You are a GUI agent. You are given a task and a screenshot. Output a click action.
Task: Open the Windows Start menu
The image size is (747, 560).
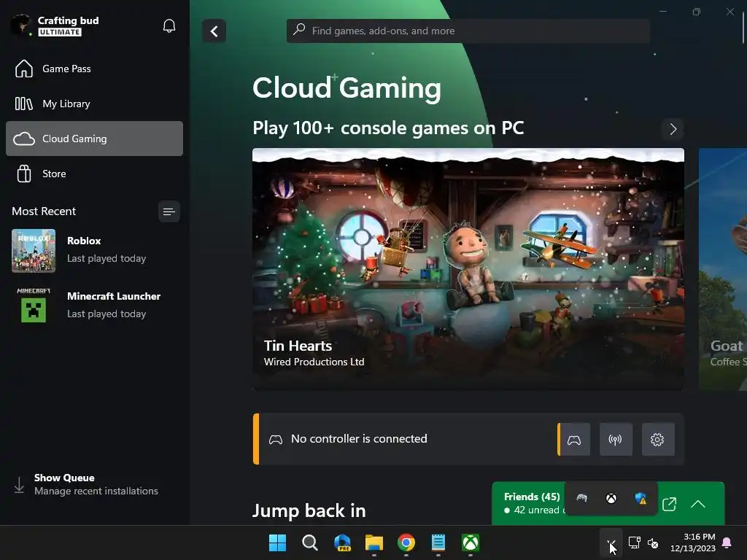point(278,542)
